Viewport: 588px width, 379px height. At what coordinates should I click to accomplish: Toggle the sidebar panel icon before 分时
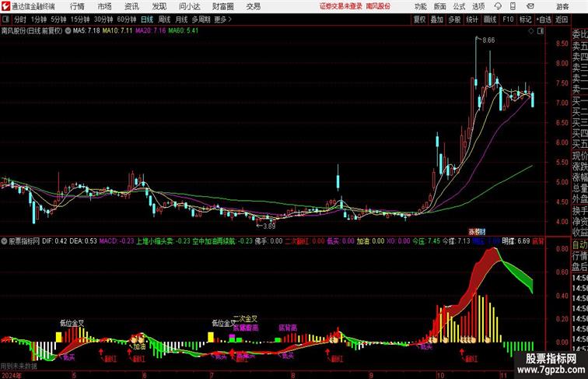tap(5, 19)
